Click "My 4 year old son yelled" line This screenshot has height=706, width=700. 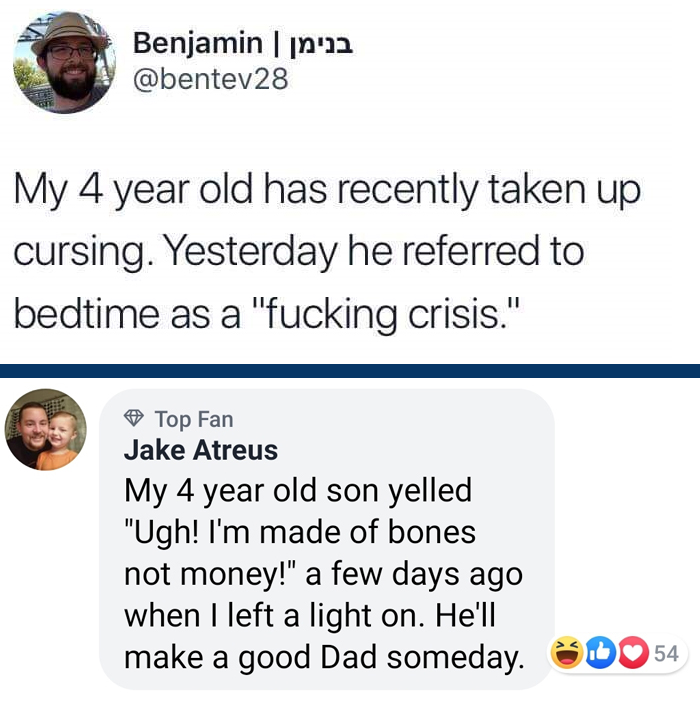coord(297,492)
